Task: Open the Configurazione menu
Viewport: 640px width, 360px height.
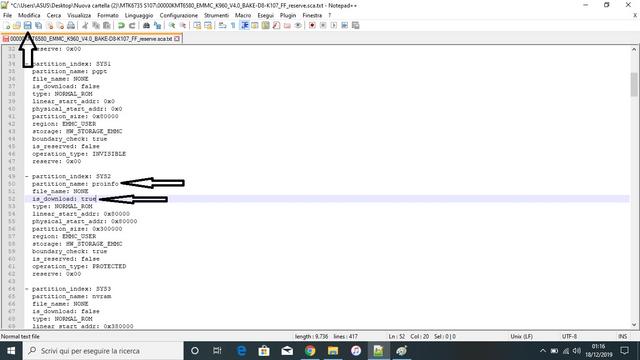Action: tap(179, 15)
